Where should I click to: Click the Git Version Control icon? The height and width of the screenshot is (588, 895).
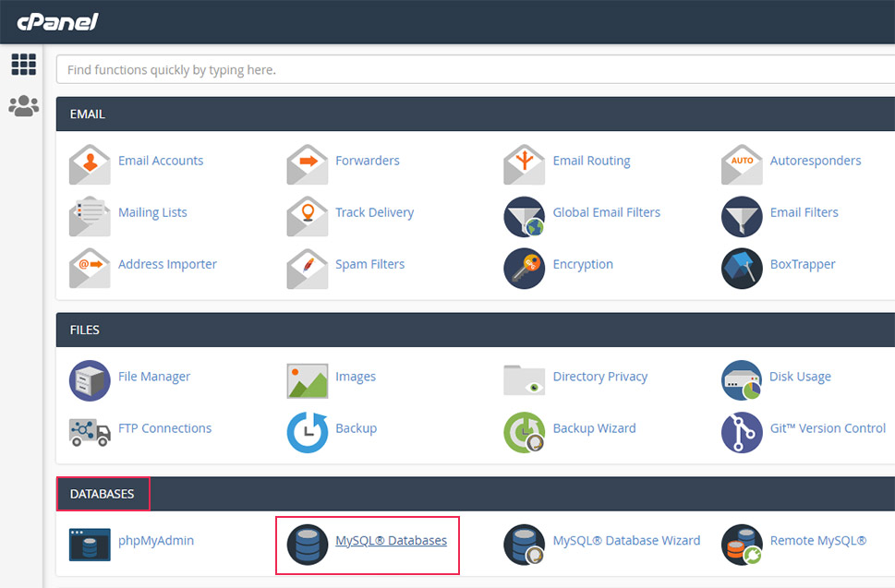pyautogui.click(x=742, y=432)
